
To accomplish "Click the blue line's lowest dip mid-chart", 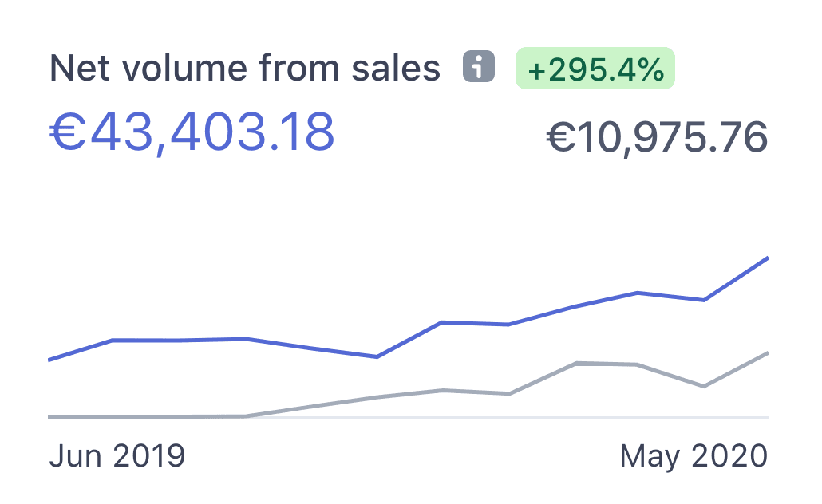I will click(x=377, y=356).
